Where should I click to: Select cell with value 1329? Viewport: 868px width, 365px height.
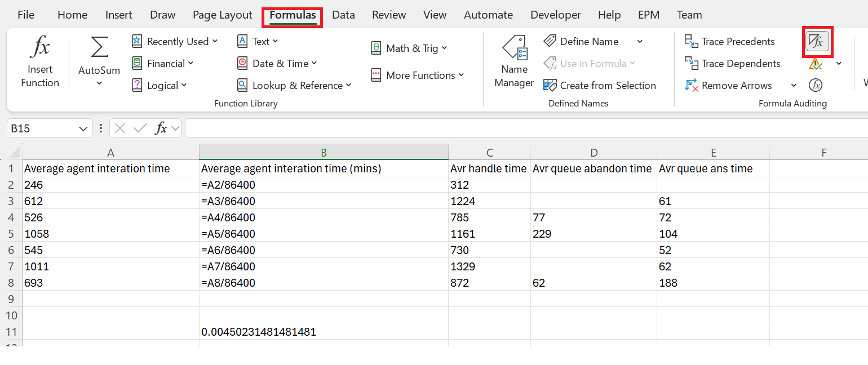click(x=489, y=266)
